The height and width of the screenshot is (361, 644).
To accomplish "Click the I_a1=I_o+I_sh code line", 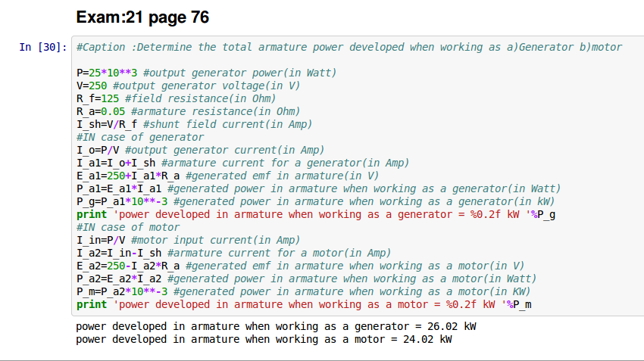I will pyautogui.click(x=242, y=163).
